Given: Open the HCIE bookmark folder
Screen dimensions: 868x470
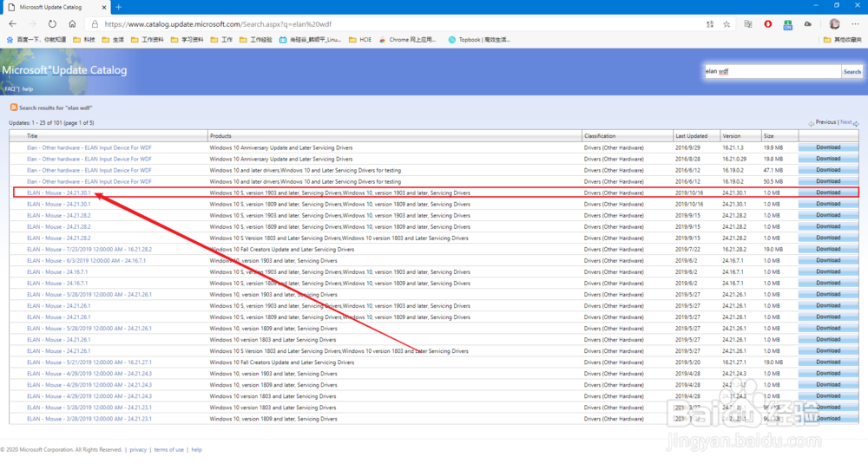Looking at the screenshot, I should [360, 40].
